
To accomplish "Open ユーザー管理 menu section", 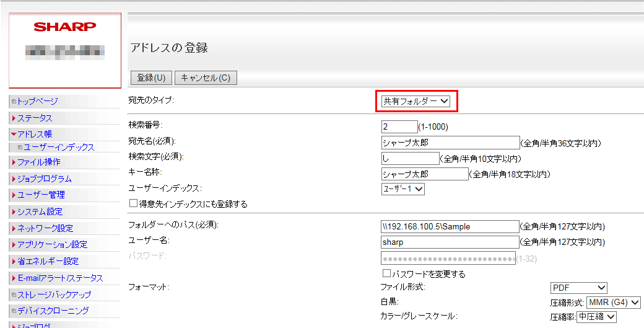I will (41, 195).
